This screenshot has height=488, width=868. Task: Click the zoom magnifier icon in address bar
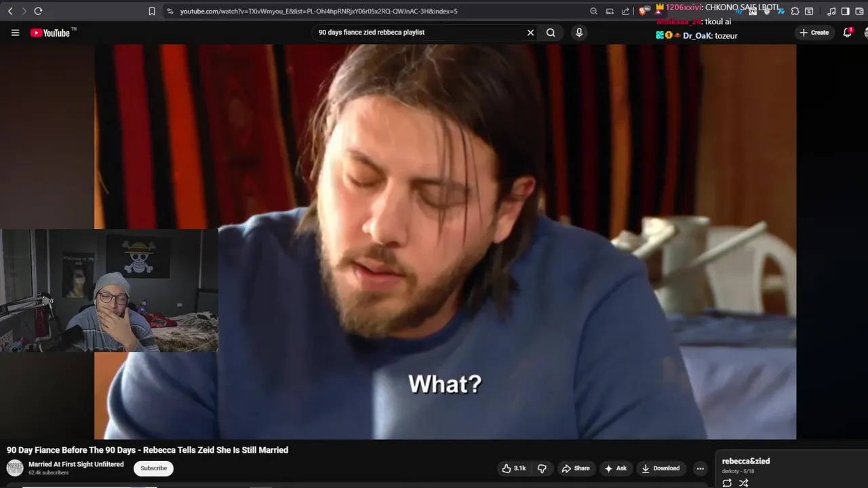pyautogui.click(x=593, y=11)
